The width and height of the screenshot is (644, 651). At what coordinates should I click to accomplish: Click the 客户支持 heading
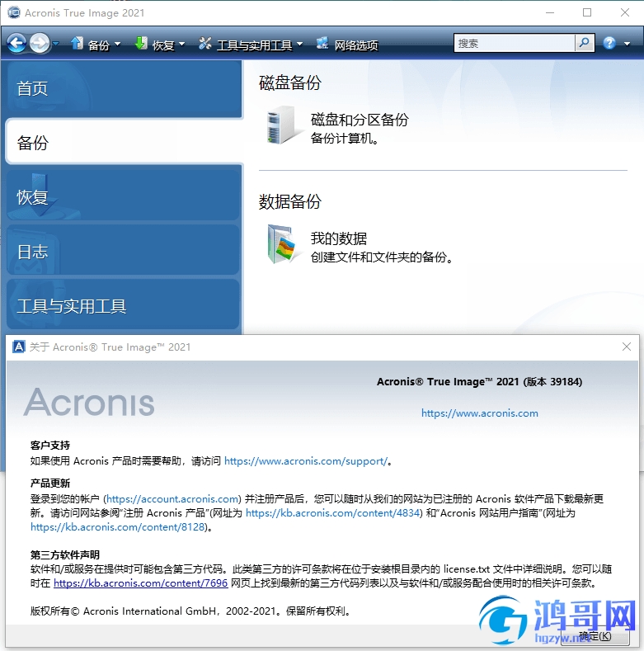pos(50,446)
